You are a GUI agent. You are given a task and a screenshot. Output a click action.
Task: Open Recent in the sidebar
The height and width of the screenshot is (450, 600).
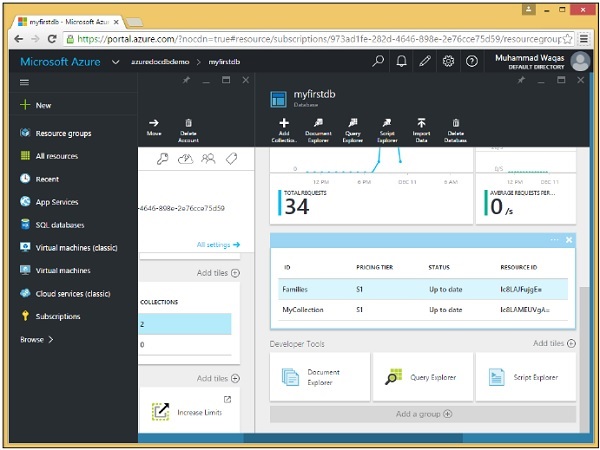click(39, 179)
